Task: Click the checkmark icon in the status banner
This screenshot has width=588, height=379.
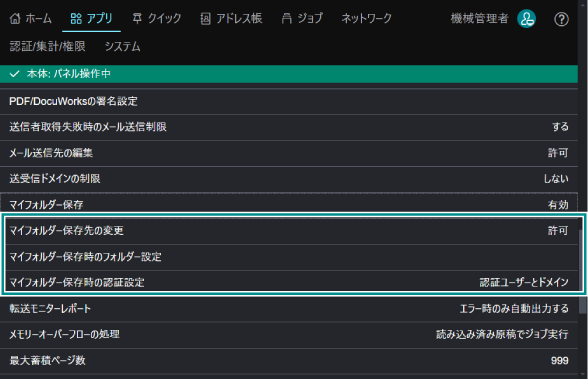Action: coord(14,74)
